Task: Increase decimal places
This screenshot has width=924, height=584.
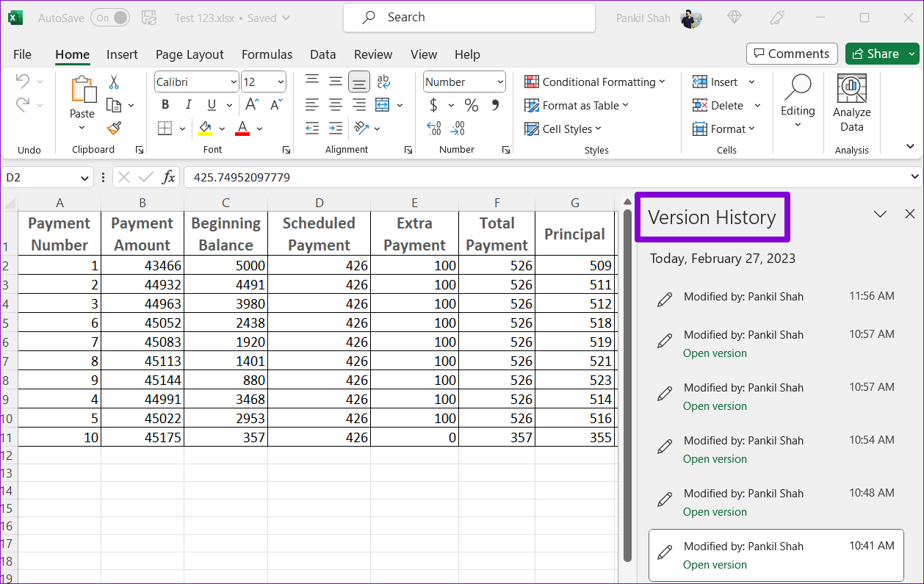Action: [x=433, y=129]
